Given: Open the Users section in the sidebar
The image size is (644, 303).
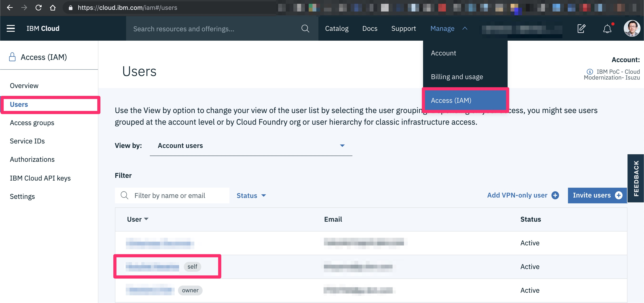Looking at the screenshot, I should [x=19, y=104].
